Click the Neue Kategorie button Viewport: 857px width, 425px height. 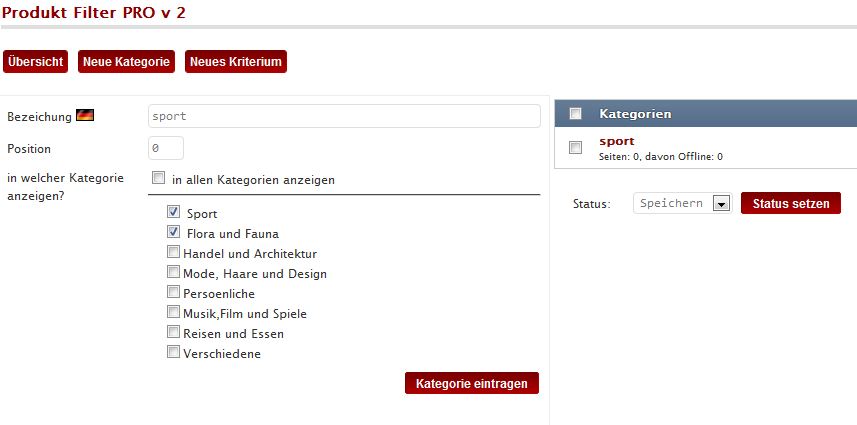click(126, 62)
